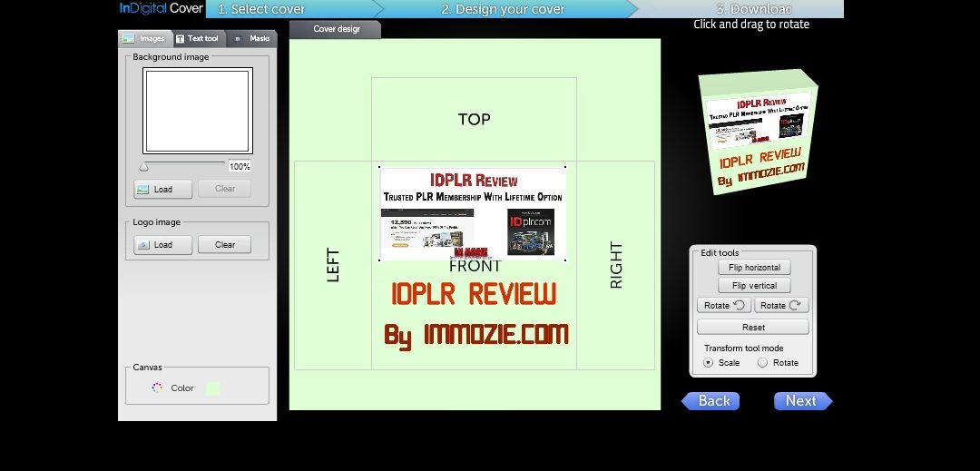Click the light green canvas color swatch
Screen dimensions: 980x471
click(x=212, y=388)
